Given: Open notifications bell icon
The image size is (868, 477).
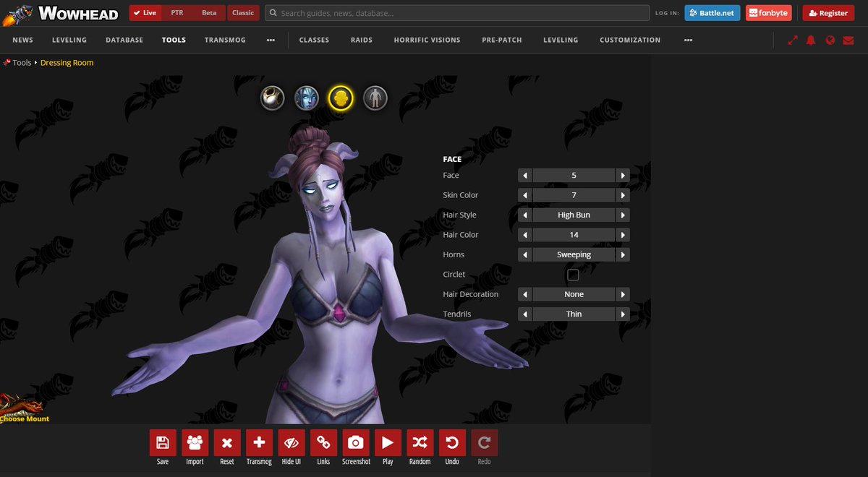Looking at the screenshot, I should coord(811,40).
